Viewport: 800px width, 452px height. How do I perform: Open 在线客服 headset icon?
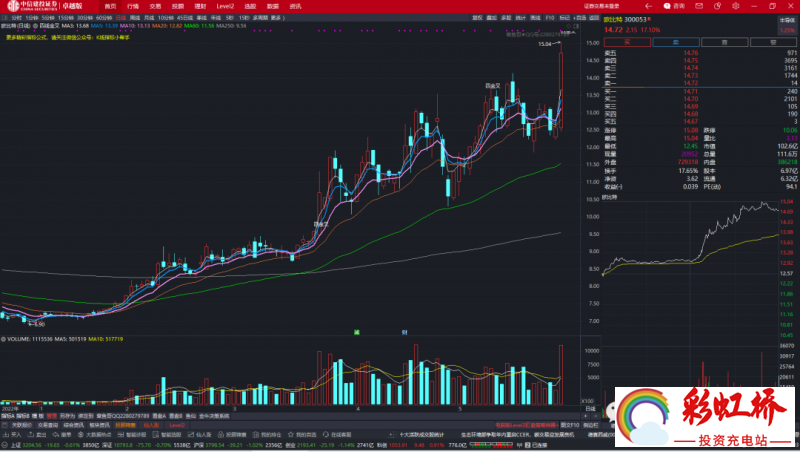tap(326, 435)
